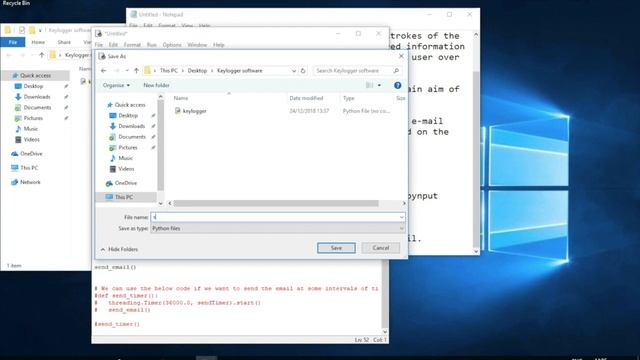
Task: Select Keylogger software in address breadcrumb
Action: pyautogui.click(x=240, y=71)
